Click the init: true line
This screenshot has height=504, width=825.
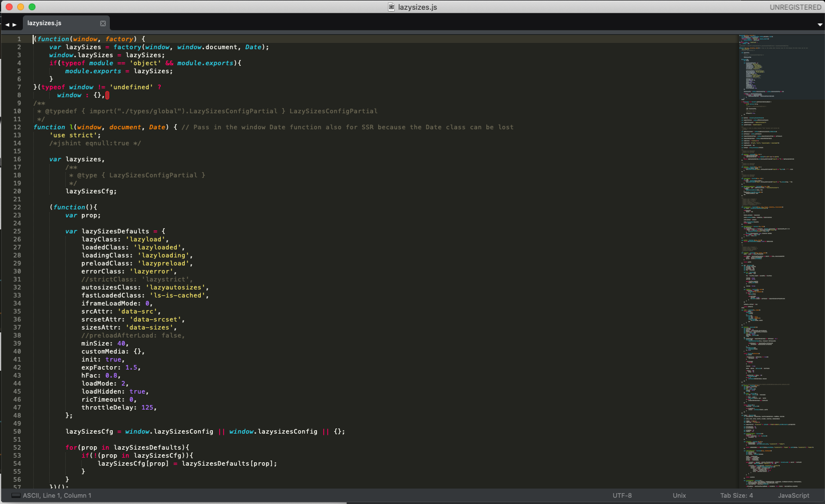(x=103, y=359)
